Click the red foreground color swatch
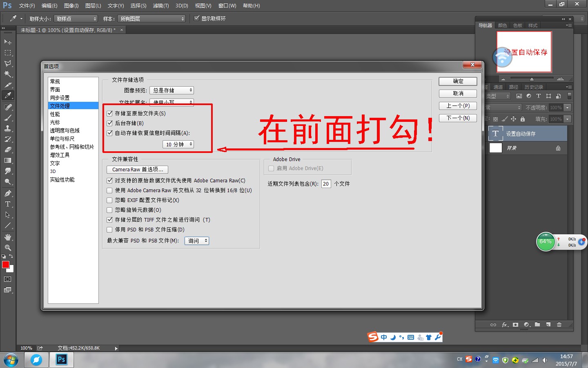The image size is (588, 368). [x=6, y=265]
